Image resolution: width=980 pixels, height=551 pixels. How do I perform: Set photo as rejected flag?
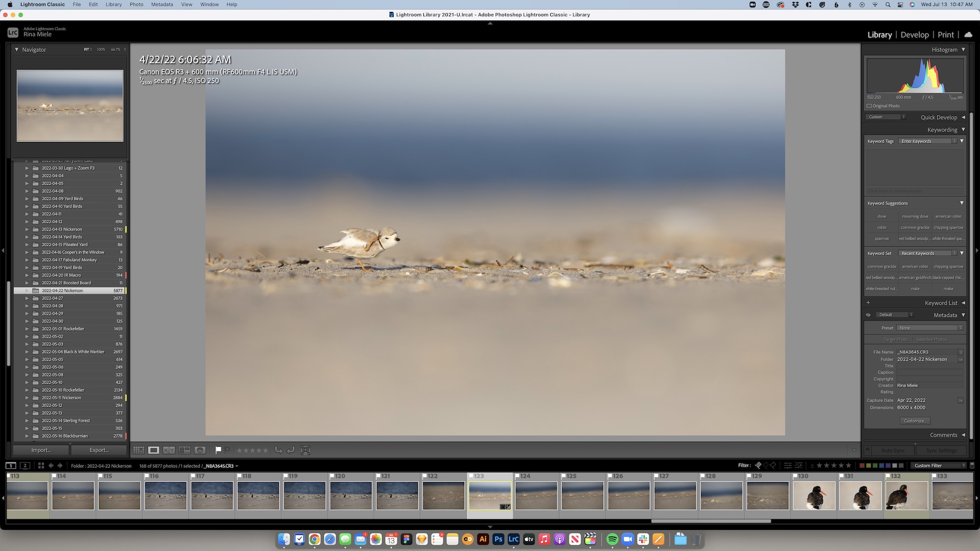(227, 450)
